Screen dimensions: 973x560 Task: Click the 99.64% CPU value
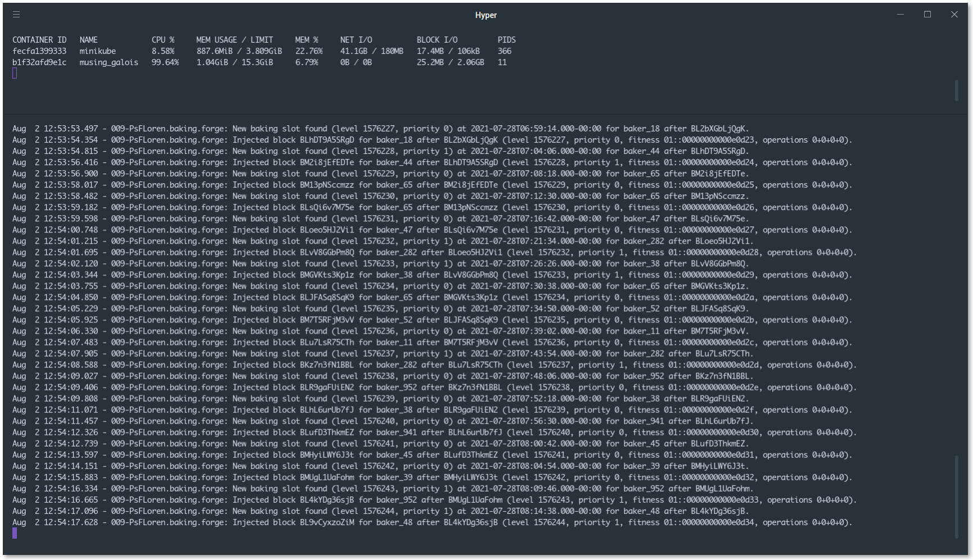click(165, 62)
